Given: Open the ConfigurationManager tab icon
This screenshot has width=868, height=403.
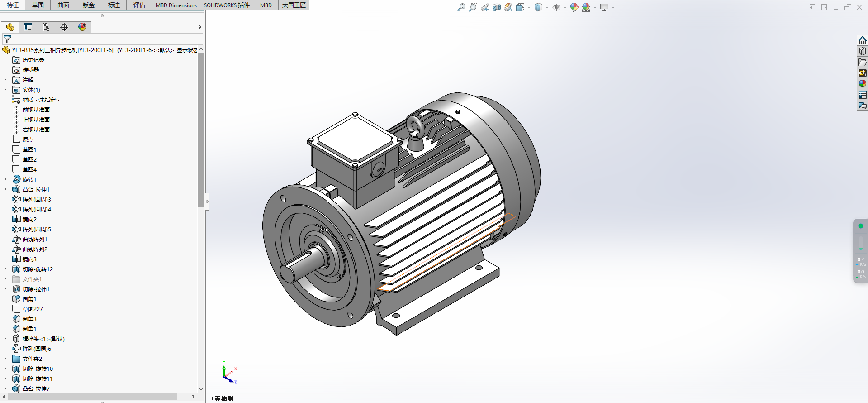Looking at the screenshot, I should [46, 27].
